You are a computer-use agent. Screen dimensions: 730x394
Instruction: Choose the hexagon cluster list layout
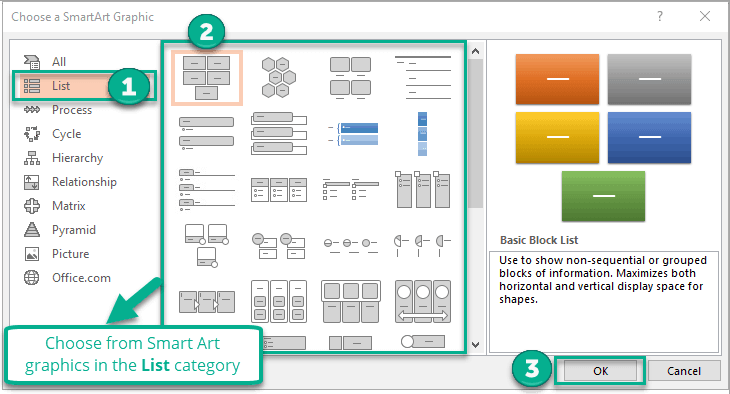coord(278,77)
